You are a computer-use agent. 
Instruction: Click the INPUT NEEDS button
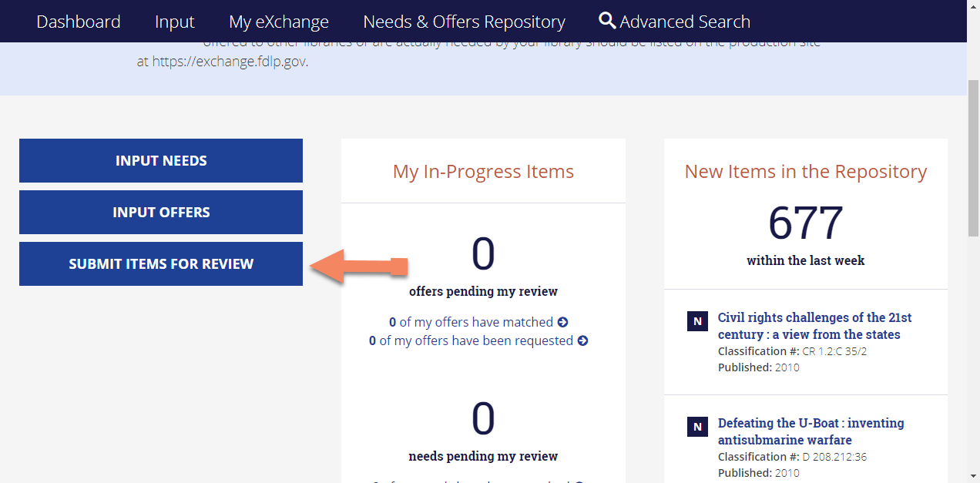tap(161, 161)
